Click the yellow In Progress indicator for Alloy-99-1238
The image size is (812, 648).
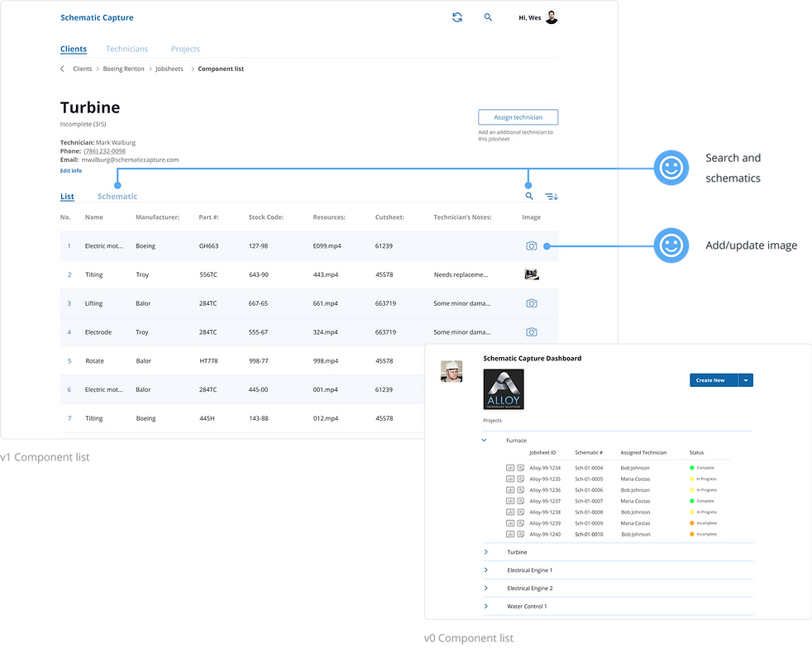coord(691,512)
